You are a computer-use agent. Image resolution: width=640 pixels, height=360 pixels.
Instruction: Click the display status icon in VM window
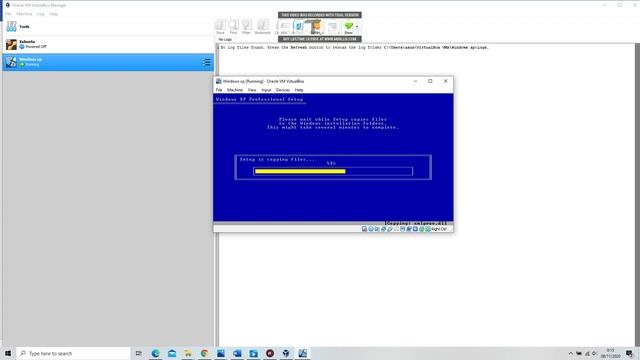click(x=403, y=229)
